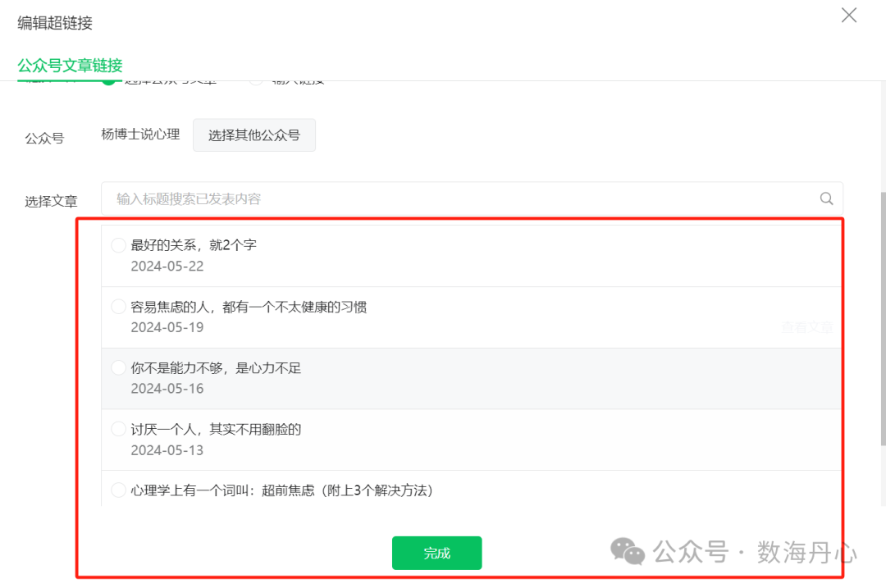Image resolution: width=886 pixels, height=588 pixels.
Task: Select the 公众号文章链接 tab
Action: click(x=70, y=66)
